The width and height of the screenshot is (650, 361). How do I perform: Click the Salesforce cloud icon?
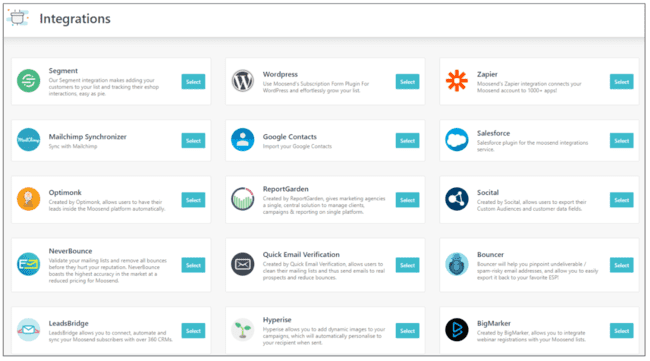[x=456, y=140]
